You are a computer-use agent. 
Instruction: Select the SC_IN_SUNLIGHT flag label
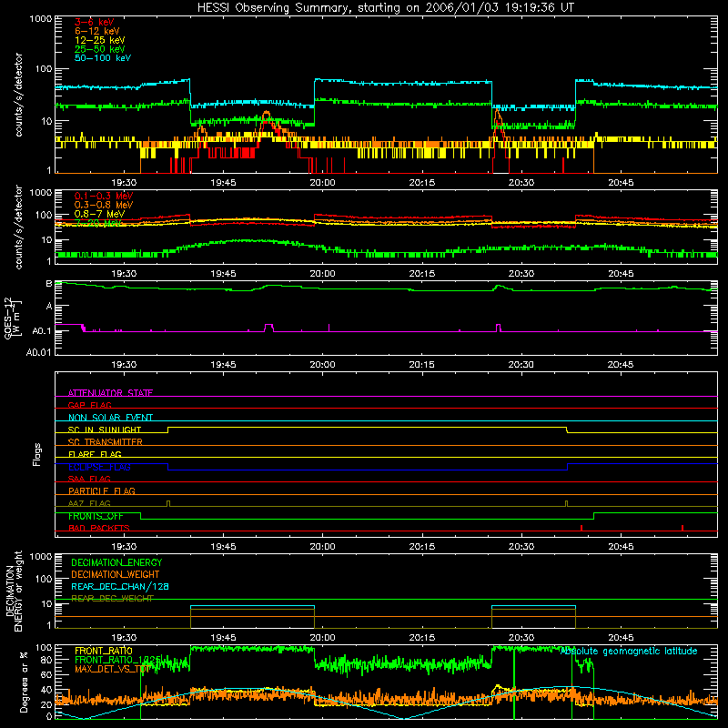tap(105, 430)
